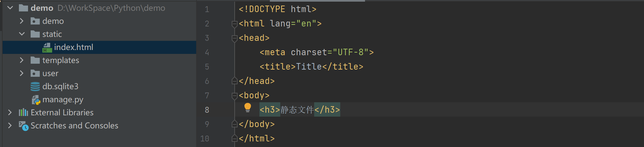Place cursor in the title tag text

click(309, 67)
